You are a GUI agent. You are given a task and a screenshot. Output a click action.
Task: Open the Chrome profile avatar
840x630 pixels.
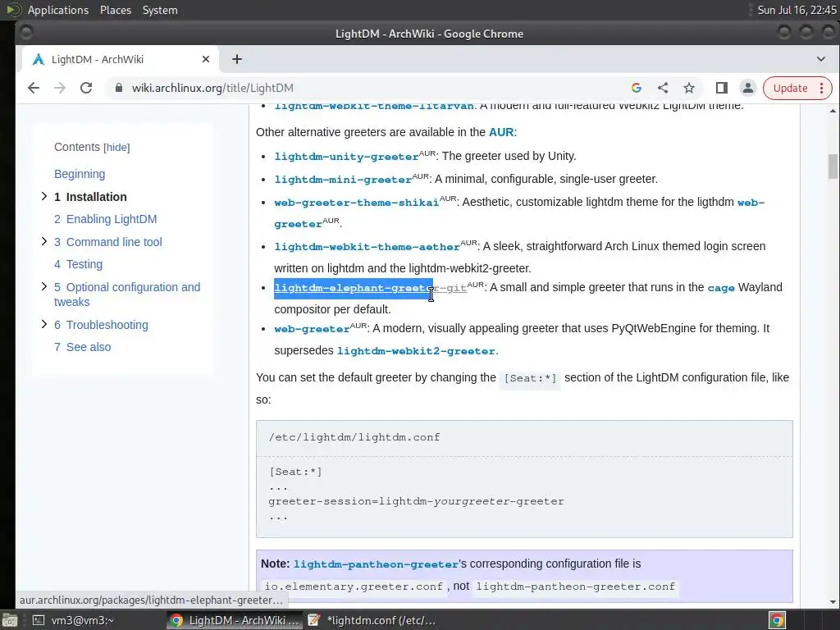point(748,88)
